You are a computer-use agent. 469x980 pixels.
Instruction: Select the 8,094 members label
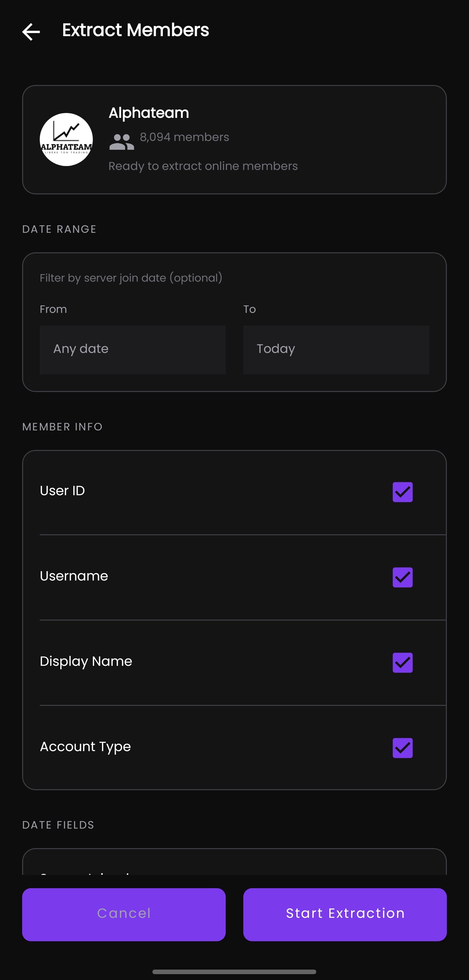click(x=184, y=137)
